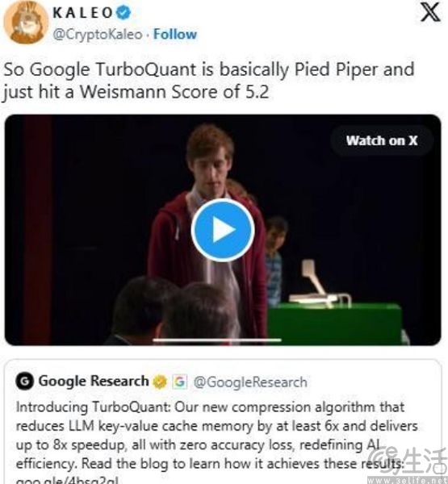The height and width of the screenshot is (484, 448).
Task: Click the goo.gle blog link
Action: coord(67,480)
